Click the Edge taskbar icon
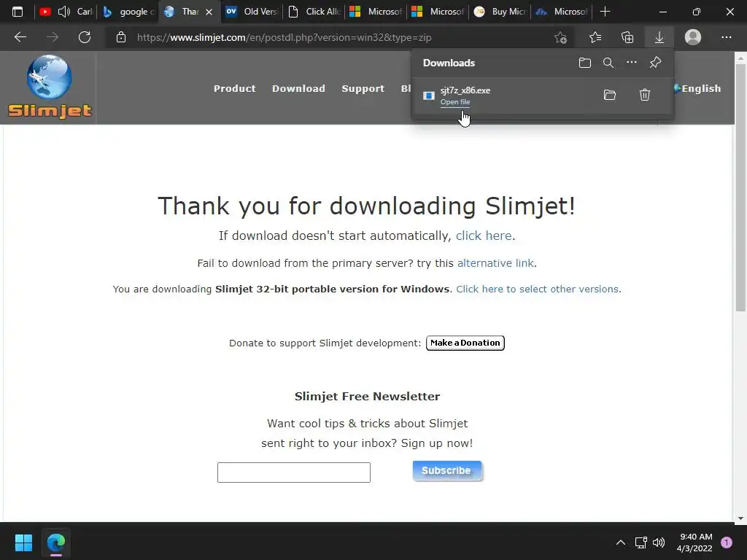The image size is (747, 560). pos(56,542)
